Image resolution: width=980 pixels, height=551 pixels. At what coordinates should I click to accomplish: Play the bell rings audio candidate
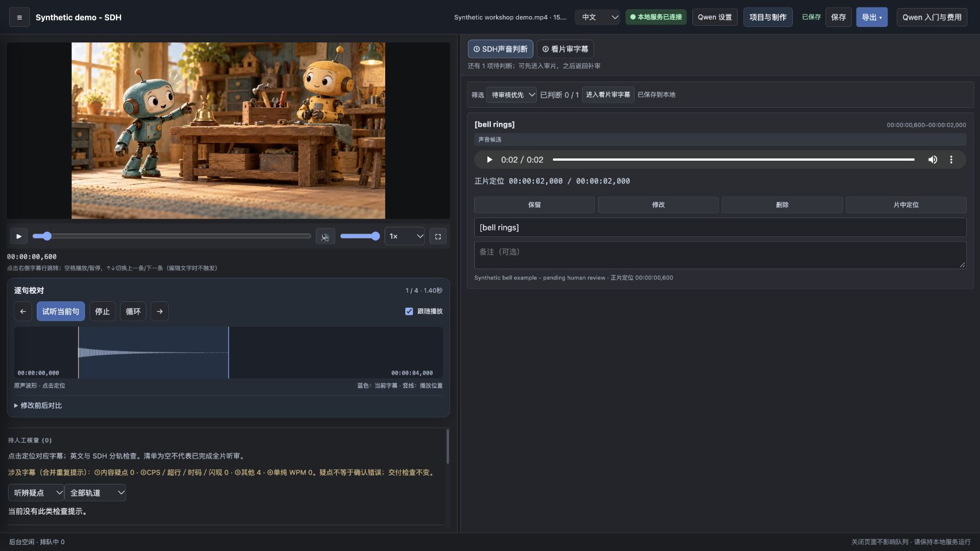coord(490,160)
